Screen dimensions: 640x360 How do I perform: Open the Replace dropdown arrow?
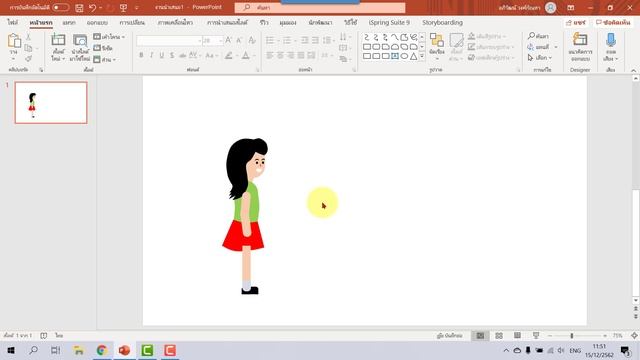[556, 47]
